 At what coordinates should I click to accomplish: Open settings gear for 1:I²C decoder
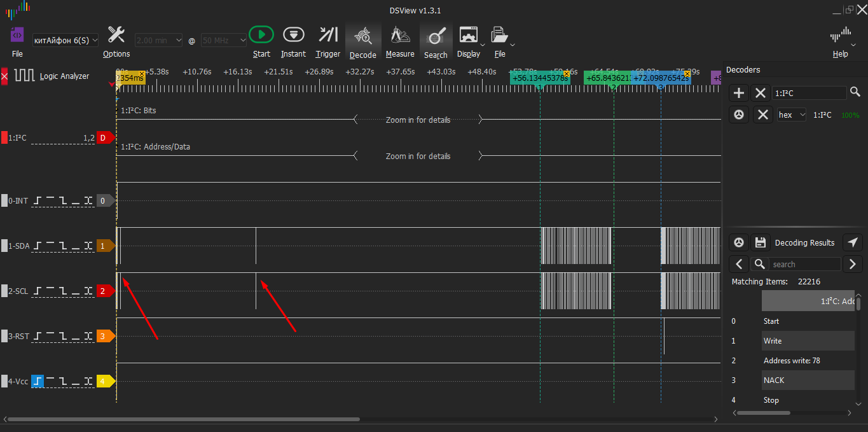coord(739,115)
